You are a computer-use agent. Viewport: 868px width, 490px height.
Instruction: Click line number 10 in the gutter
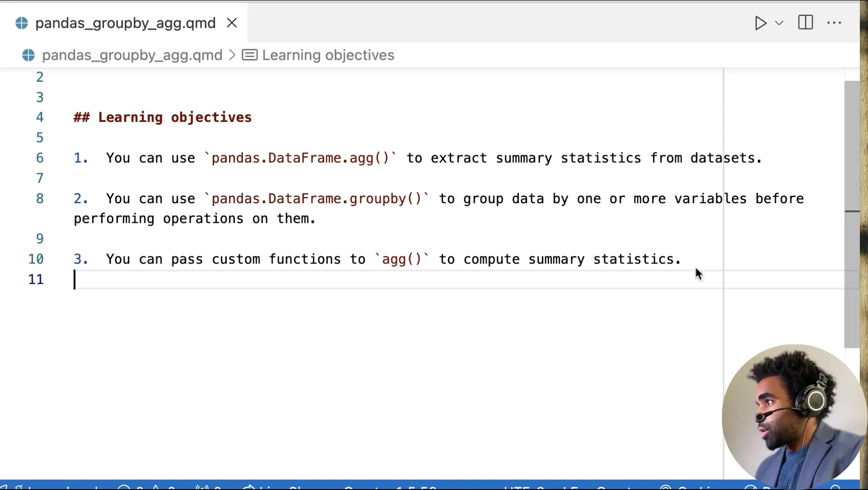click(36, 259)
